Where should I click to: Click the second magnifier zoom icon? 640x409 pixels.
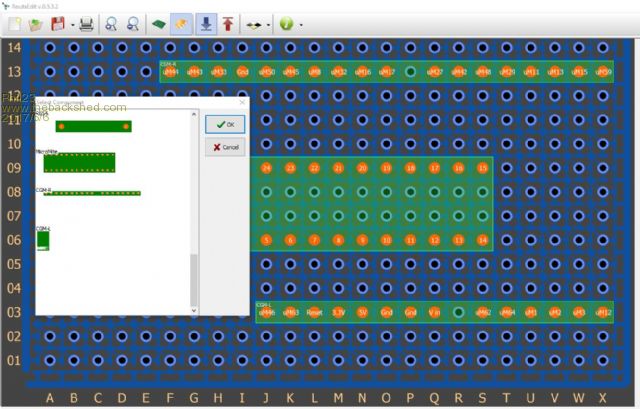133,23
